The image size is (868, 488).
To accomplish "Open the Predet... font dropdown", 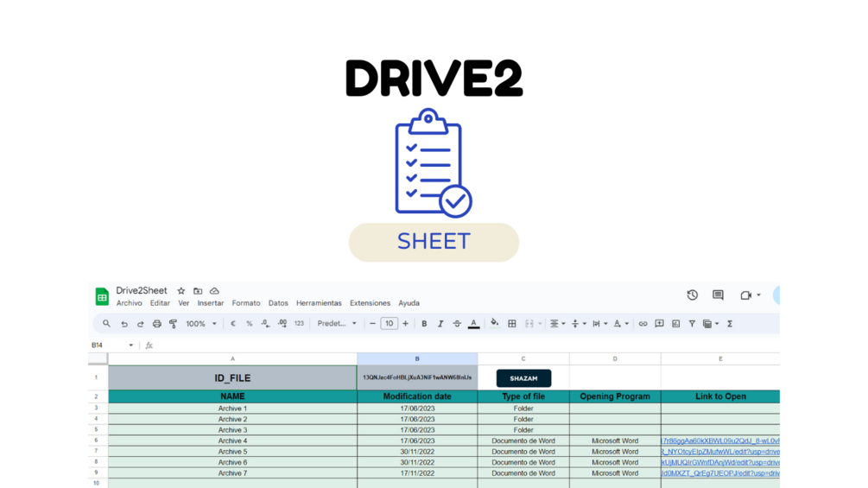I will click(337, 324).
